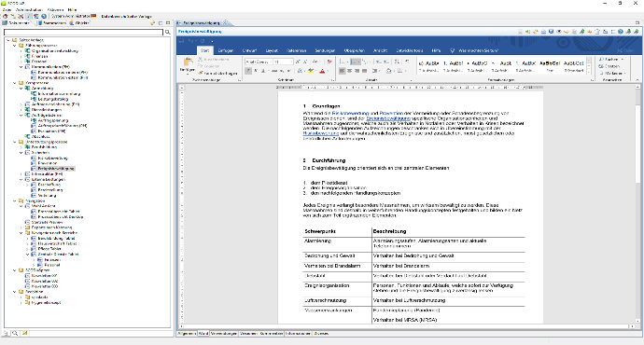Open the Layout ribbon tab
The image size is (644, 345).
tap(272, 50)
